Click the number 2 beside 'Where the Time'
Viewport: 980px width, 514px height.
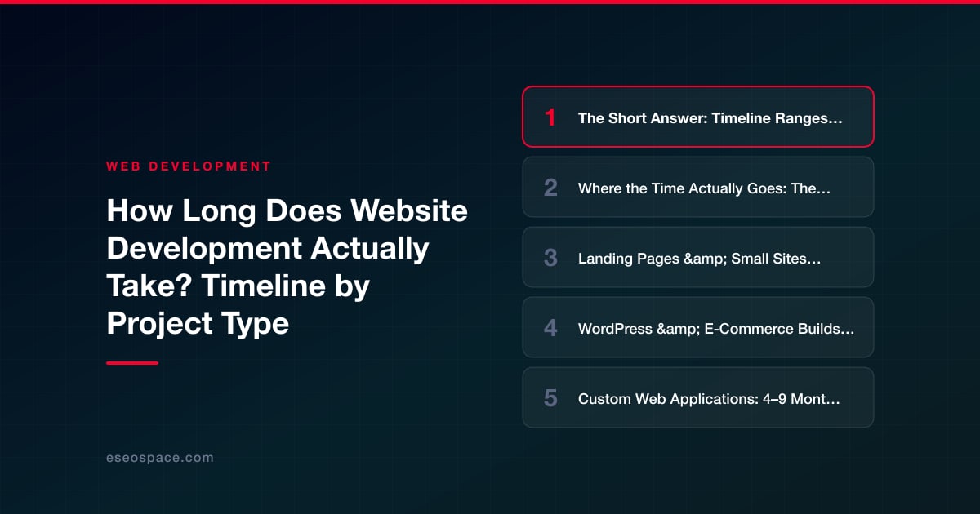click(x=550, y=188)
